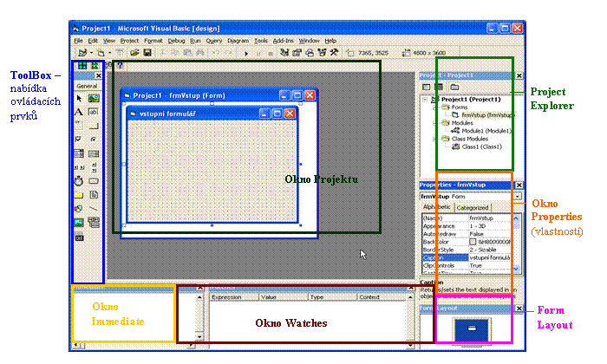Select the CommandButton control in the ToolBox
The image size is (607, 364).
(94, 126)
